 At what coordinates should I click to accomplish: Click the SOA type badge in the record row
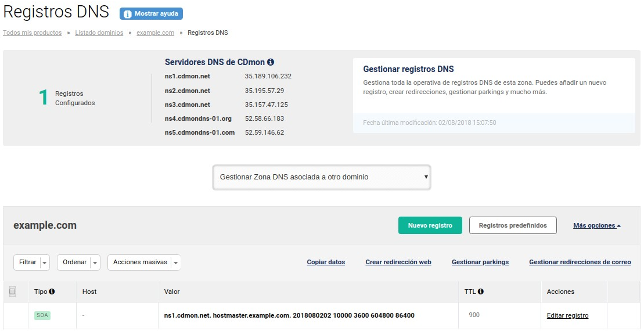click(x=42, y=315)
